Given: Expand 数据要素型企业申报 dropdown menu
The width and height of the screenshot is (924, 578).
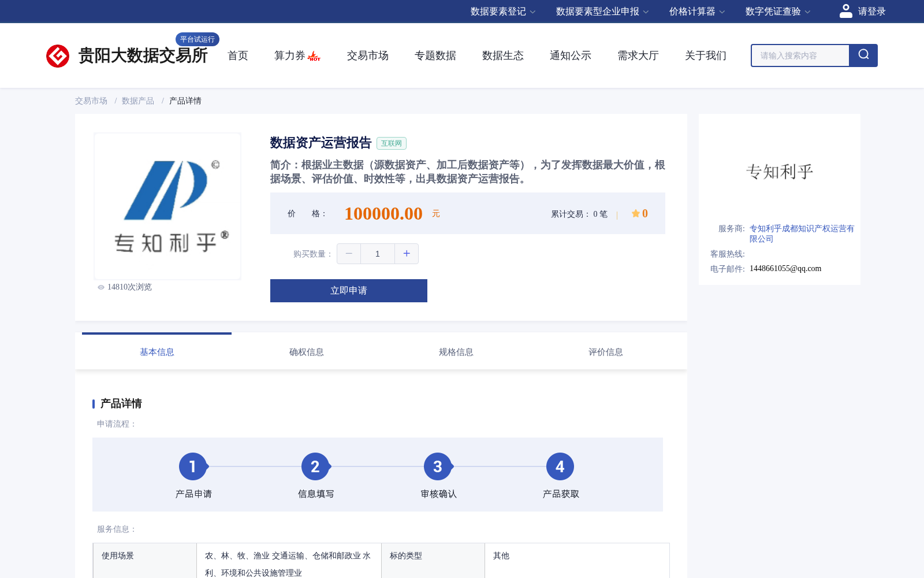Looking at the screenshot, I should click(602, 12).
